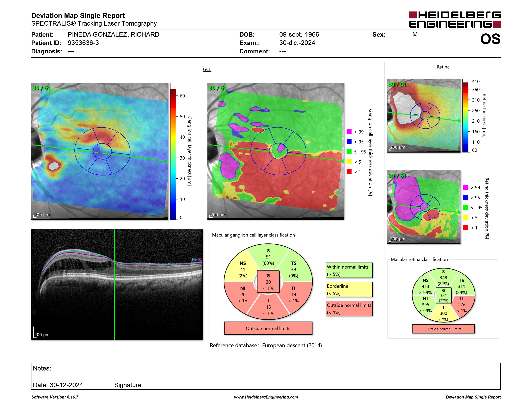Click the RNFL layer label on the B-scan

(197, 259)
